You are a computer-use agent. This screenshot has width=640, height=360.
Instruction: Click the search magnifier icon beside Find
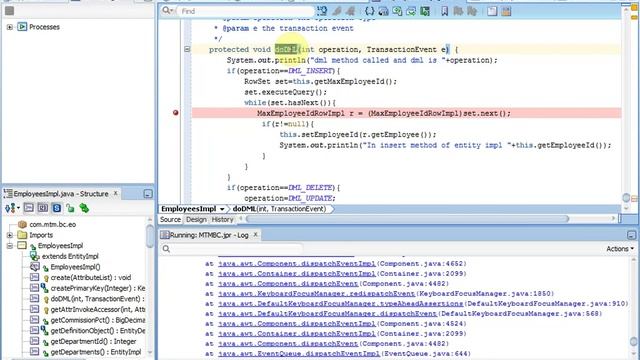point(166,11)
